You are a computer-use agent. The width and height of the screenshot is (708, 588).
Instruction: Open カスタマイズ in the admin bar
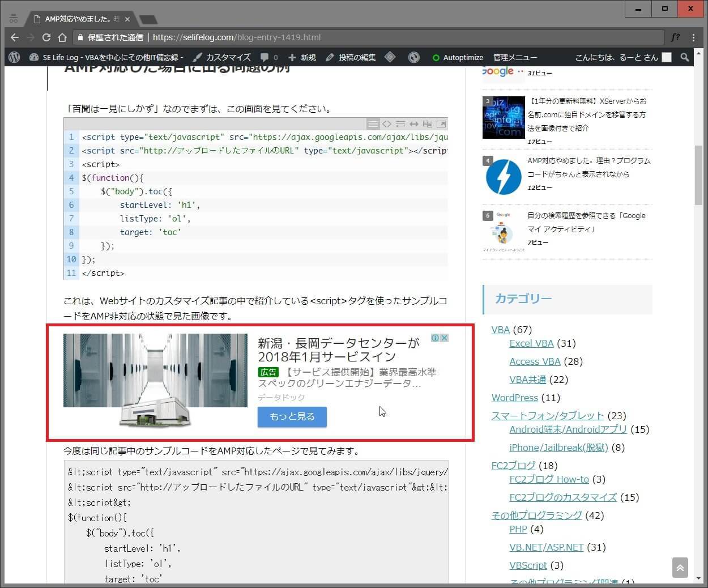click(x=222, y=57)
